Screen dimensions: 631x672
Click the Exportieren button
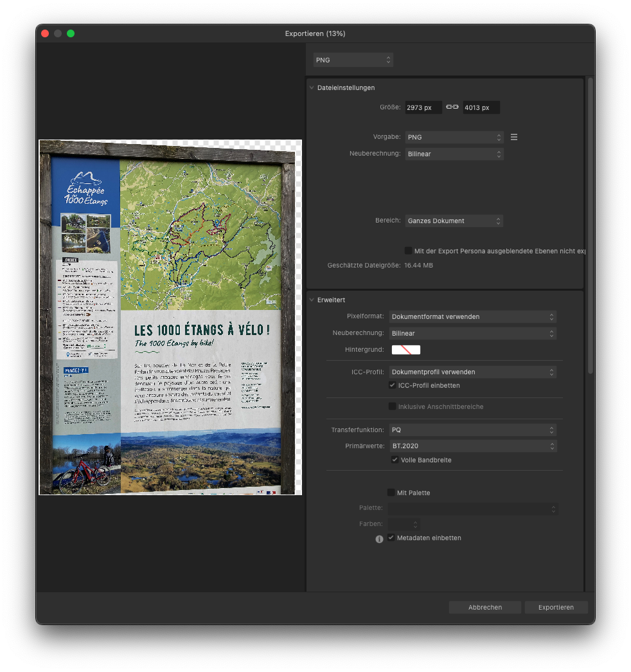click(556, 607)
